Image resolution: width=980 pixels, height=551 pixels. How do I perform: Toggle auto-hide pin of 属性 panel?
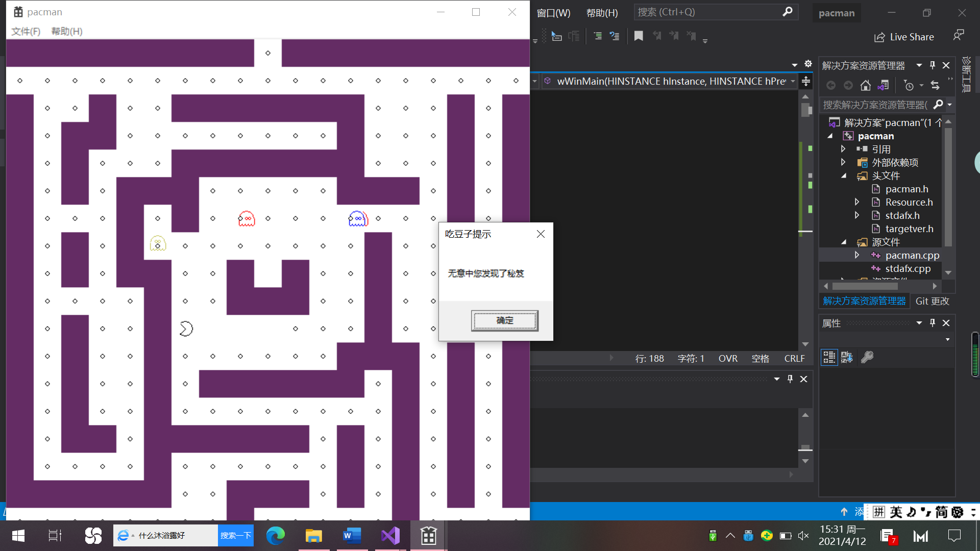point(933,323)
